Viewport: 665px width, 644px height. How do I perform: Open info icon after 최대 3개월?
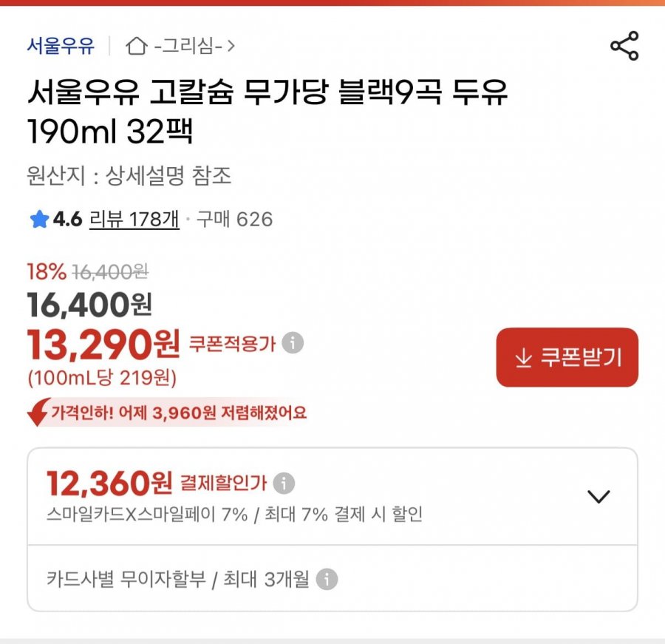coord(327,579)
